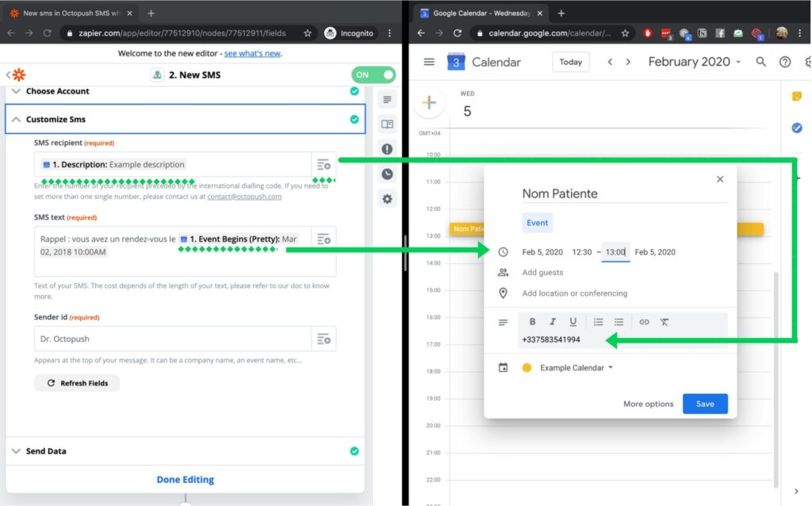The image size is (812, 506).
Task: Click Add location or conferencing
Action: (575, 293)
